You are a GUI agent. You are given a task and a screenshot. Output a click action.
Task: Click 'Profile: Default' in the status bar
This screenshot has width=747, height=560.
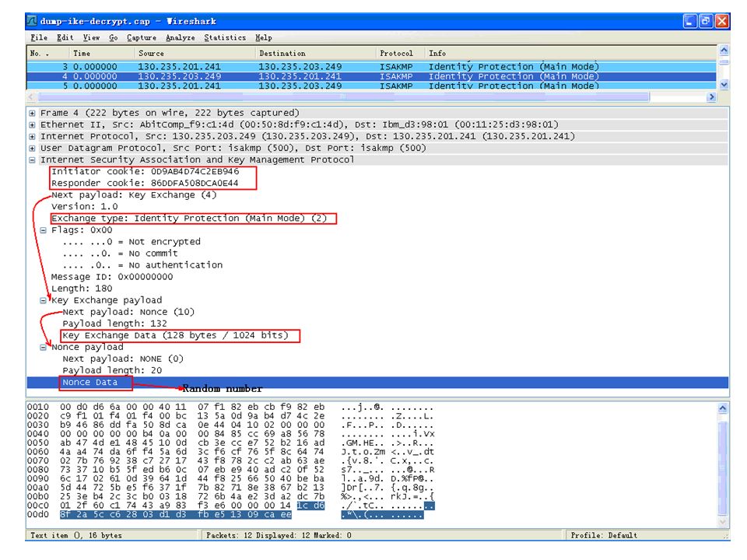coord(604,535)
